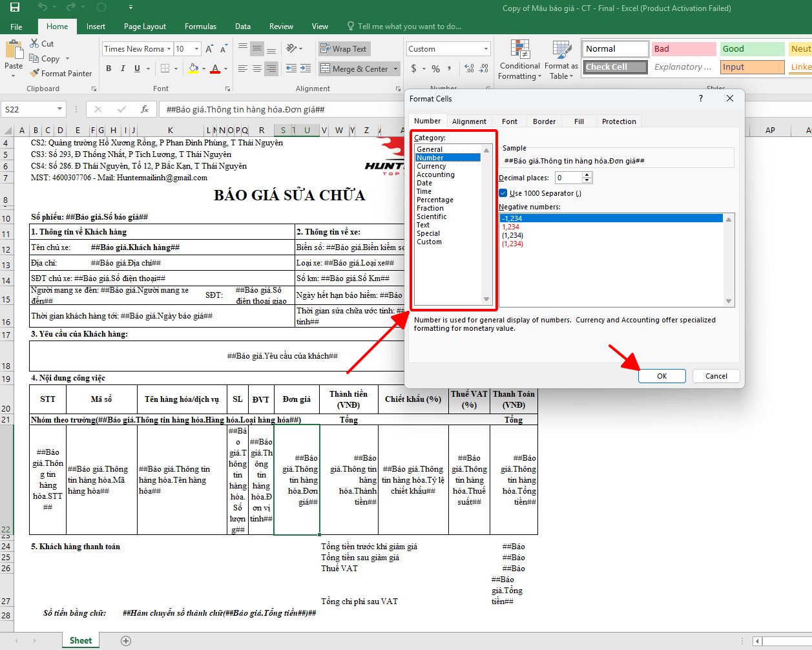Open the font name dropdown
Viewport: 812px width, 650px height.
click(169, 49)
